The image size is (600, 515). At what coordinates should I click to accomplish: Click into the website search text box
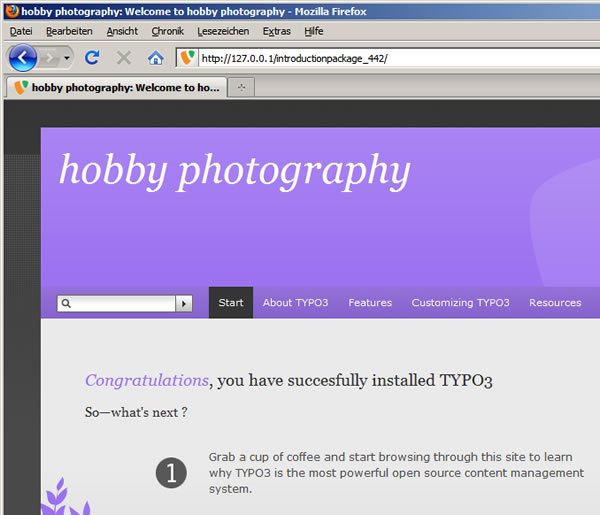[x=123, y=303]
